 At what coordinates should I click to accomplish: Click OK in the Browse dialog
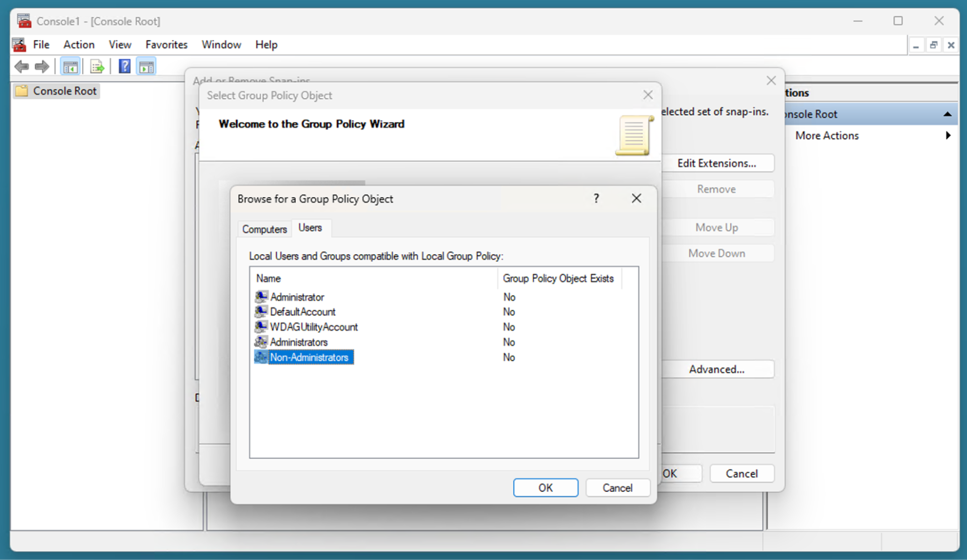(x=545, y=487)
